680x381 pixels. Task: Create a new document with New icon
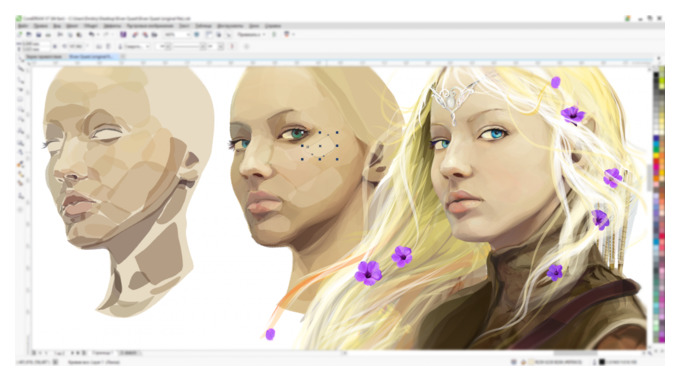[x=20, y=34]
